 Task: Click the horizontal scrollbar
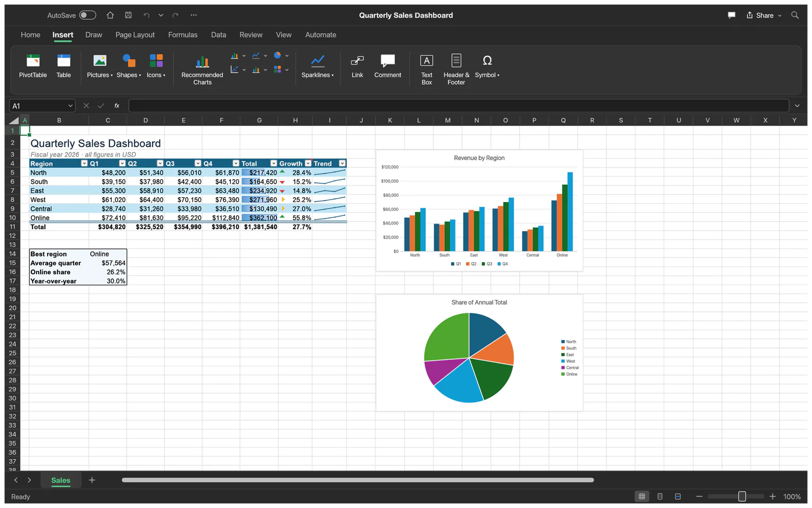[358, 480]
